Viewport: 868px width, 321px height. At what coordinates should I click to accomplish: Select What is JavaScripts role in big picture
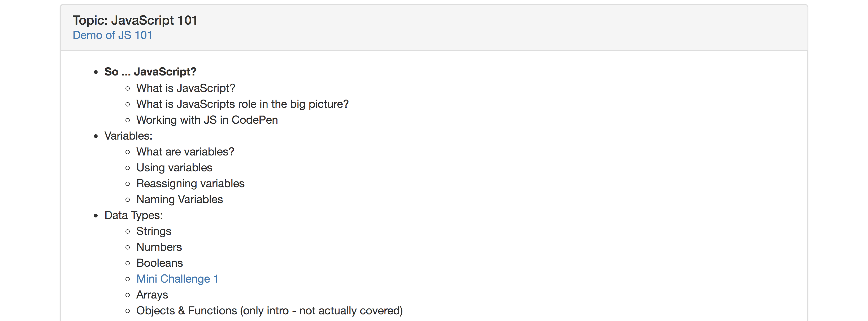[x=242, y=104]
